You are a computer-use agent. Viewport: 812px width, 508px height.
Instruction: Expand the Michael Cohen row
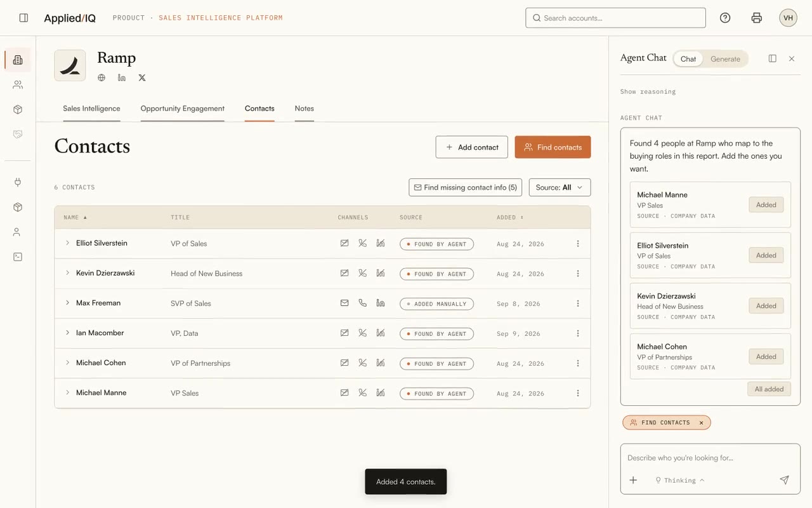click(x=67, y=363)
